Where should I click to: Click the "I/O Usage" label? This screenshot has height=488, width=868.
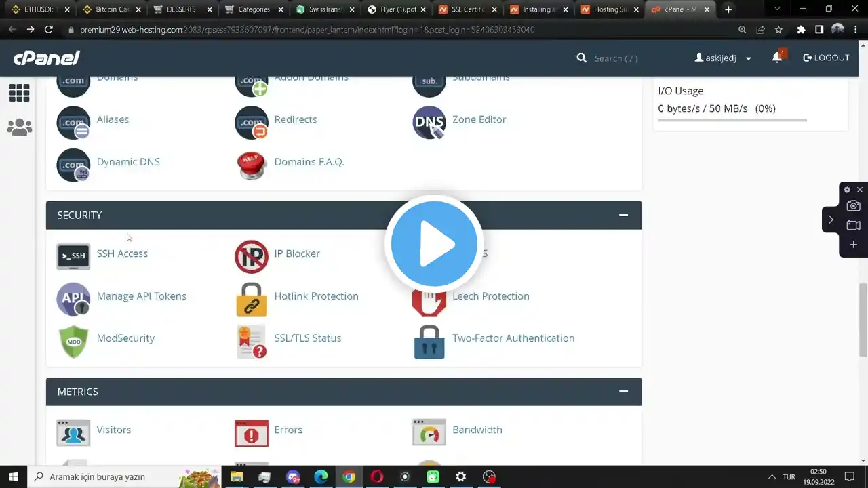[x=680, y=91]
